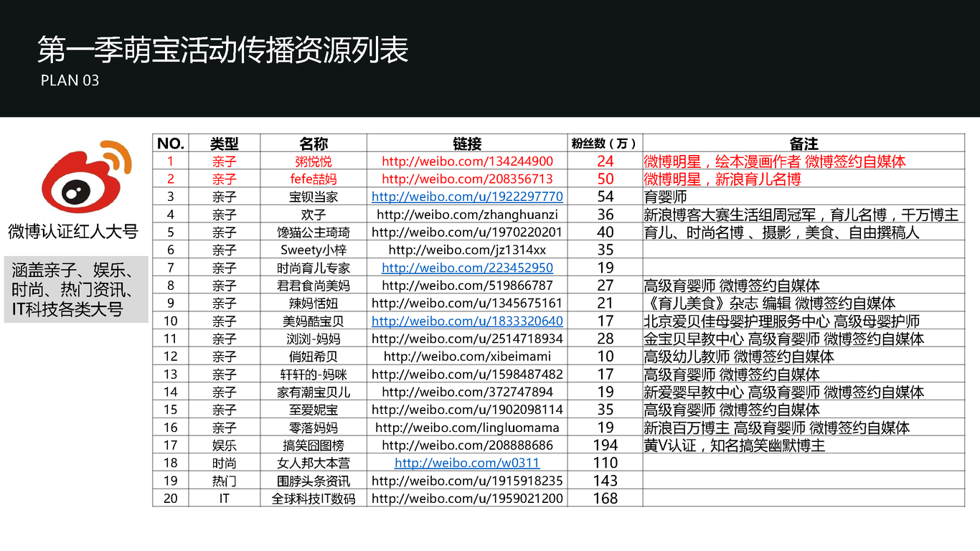Select the note 高级幼儿教师 微博签约自媒体

pos(739,356)
